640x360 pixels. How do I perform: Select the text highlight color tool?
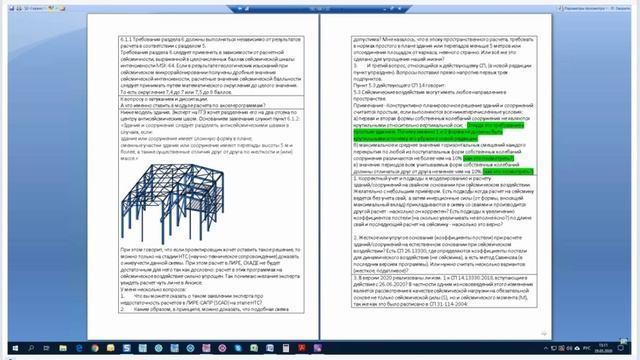click(52, 8)
